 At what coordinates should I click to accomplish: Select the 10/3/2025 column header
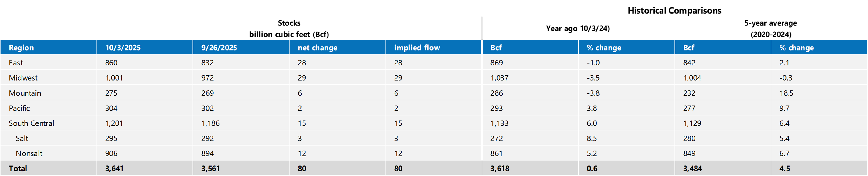123,48
